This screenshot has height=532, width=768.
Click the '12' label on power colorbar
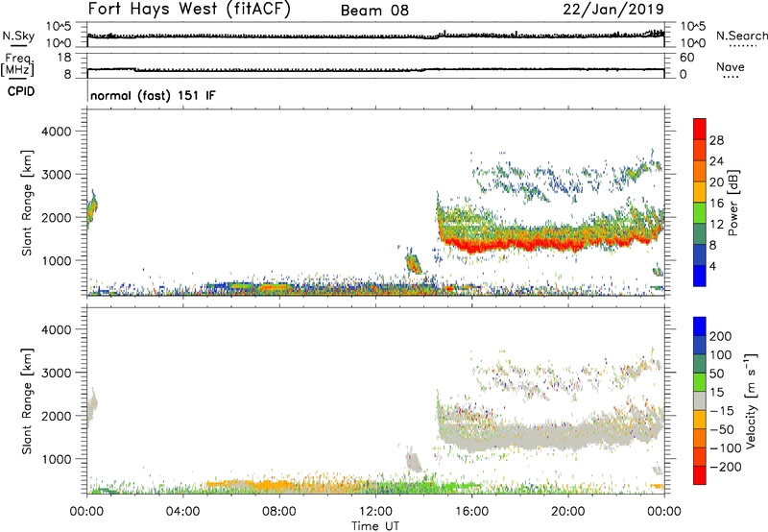coord(716,225)
